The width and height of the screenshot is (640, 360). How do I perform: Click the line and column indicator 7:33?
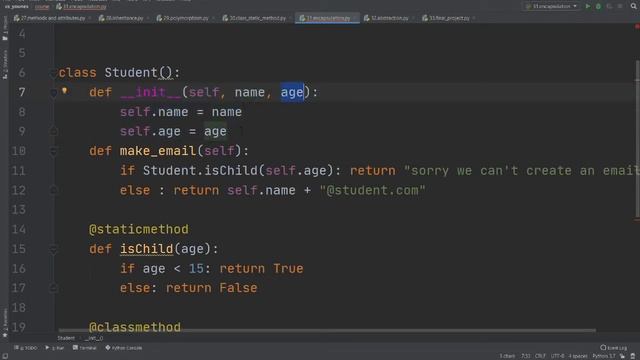[x=525, y=356]
